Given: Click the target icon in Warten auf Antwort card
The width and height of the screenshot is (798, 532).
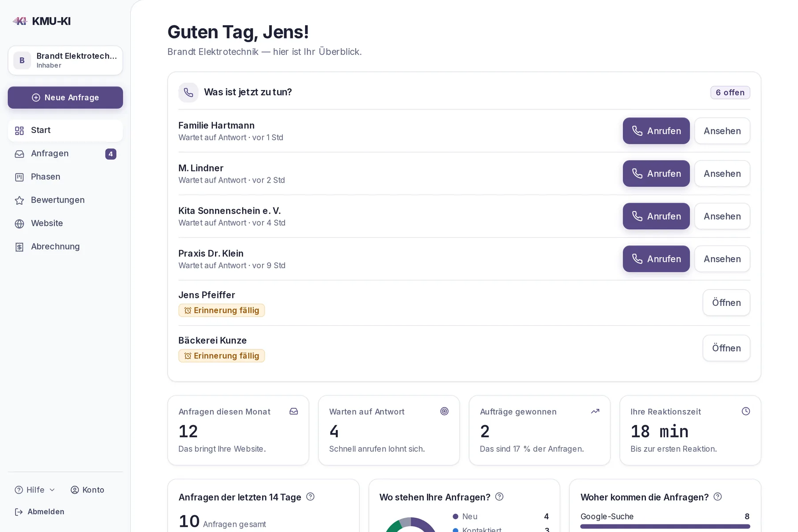Looking at the screenshot, I should coord(445,411).
